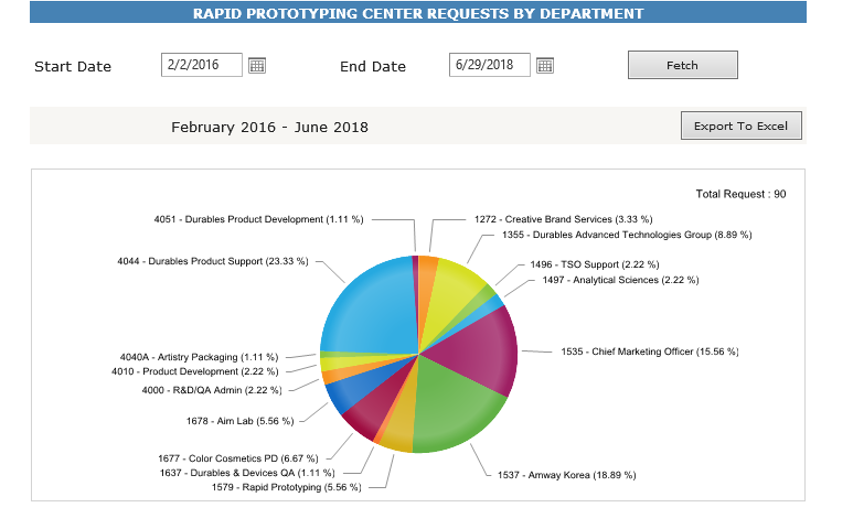The image size is (853, 529).
Task: Click Export To Excel button
Action: 741,126
